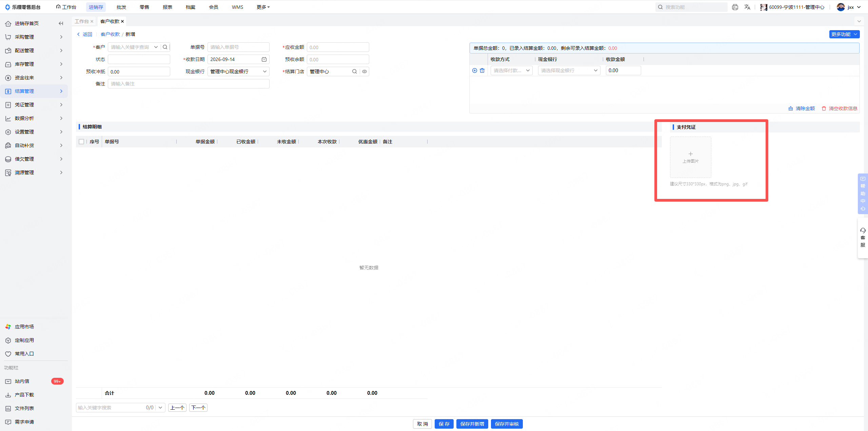Open the language translate icon
Screen dimensions: 868x431
click(747, 7)
